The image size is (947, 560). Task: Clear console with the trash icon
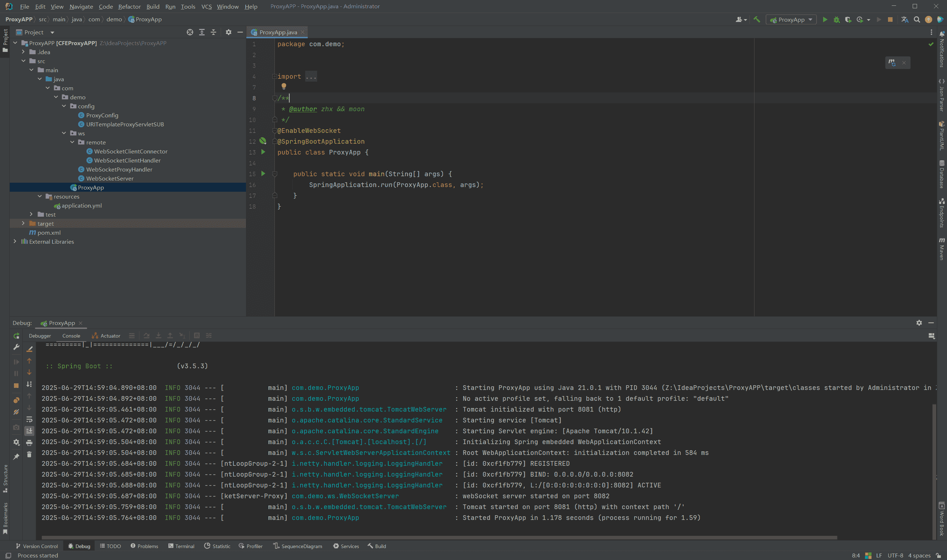click(29, 455)
